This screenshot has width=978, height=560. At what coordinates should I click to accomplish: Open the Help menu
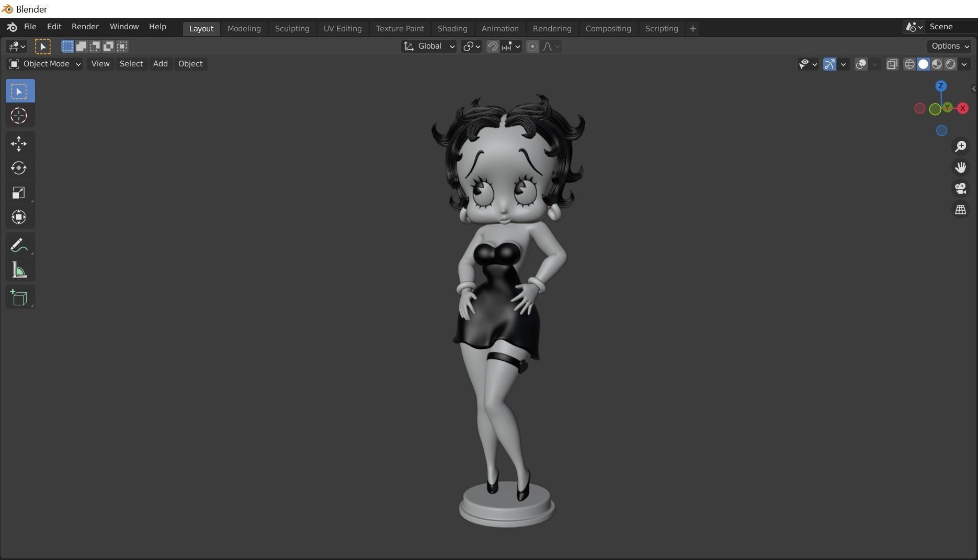click(x=157, y=27)
